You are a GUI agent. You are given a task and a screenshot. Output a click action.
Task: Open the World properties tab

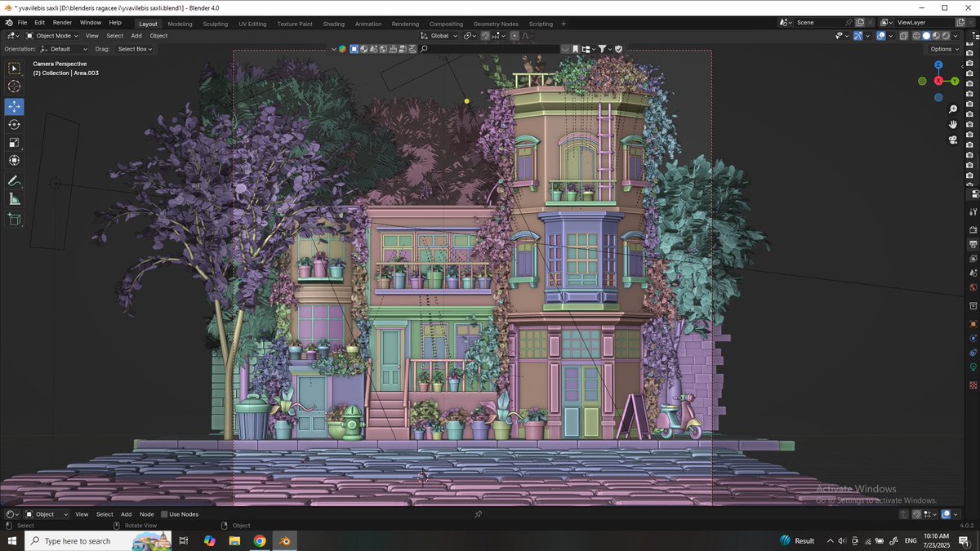973,287
